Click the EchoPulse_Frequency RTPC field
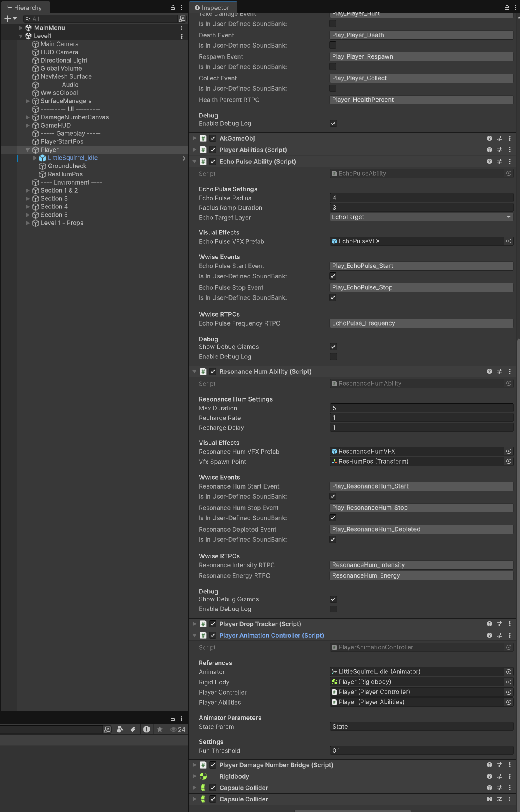Viewport: 520px width, 812px height. [x=421, y=323]
